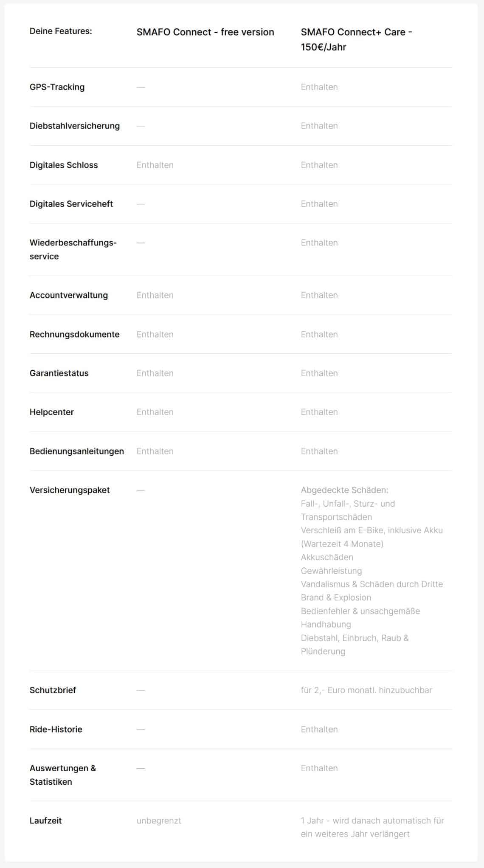The image size is (484, 868).
Task: Click the Digitales Serviceheft row label
Action: pos(71,204)
